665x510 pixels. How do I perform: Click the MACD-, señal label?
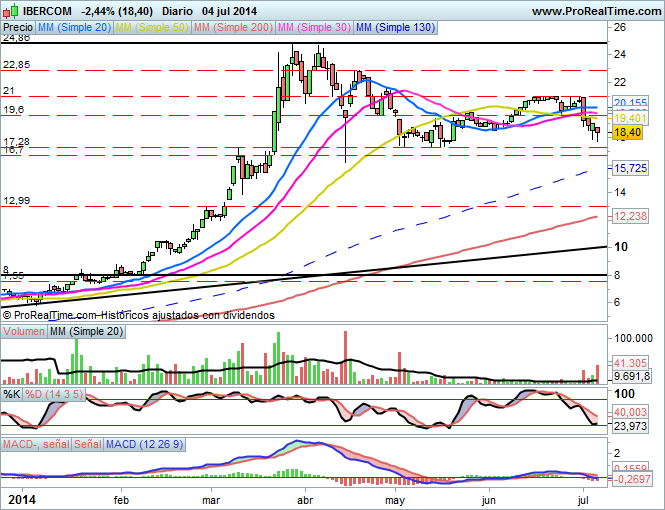[36, 443]
